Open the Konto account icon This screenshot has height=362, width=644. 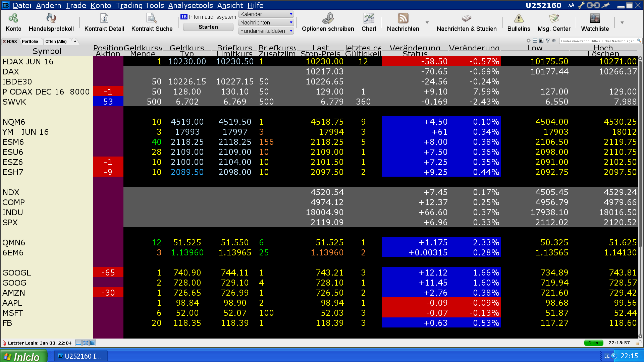[x=13, y=18]
